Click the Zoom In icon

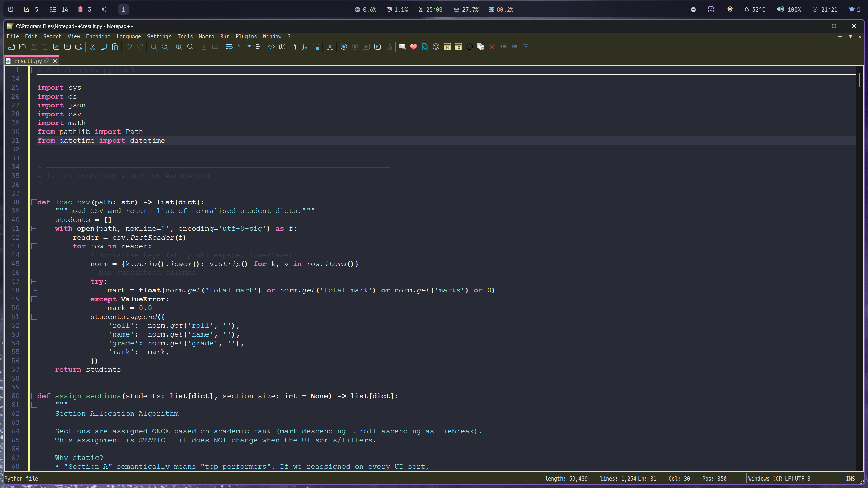[x=179, y=47]
